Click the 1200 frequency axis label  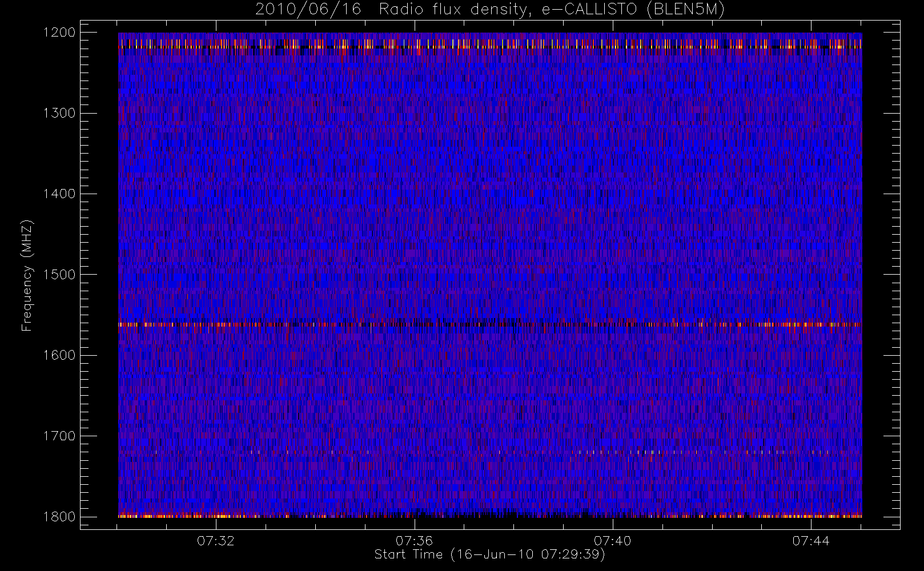[x=59, y=33]
